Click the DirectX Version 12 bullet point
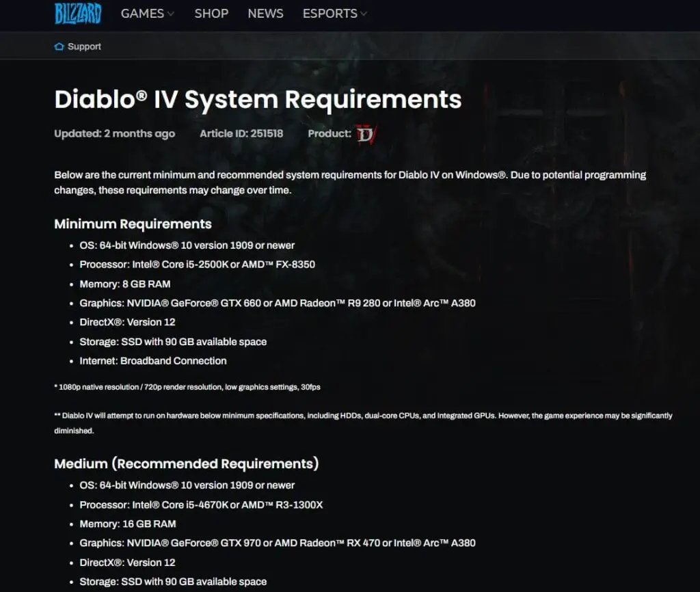 click(127, 322)
